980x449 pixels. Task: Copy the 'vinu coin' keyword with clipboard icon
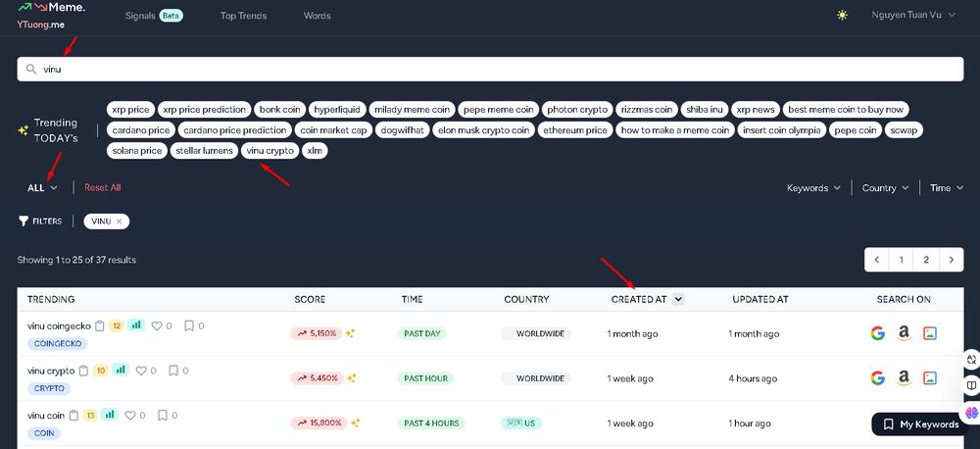coord(73,416)
